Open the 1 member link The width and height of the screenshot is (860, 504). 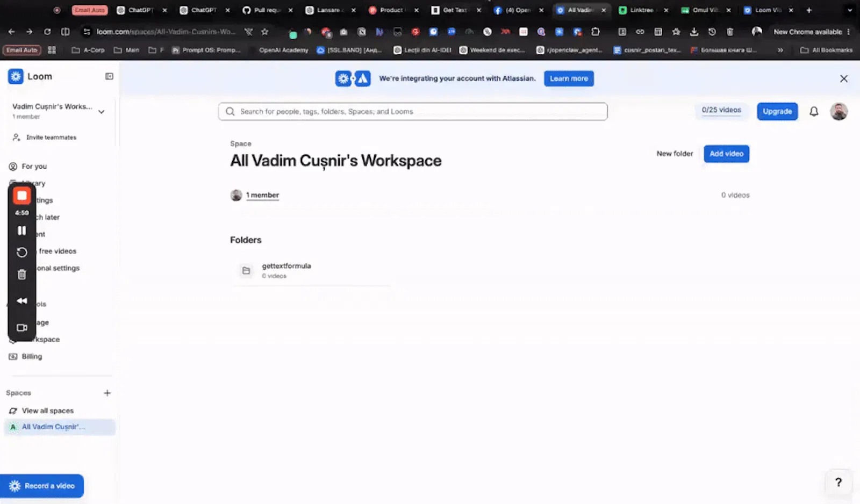coord(262,196)
